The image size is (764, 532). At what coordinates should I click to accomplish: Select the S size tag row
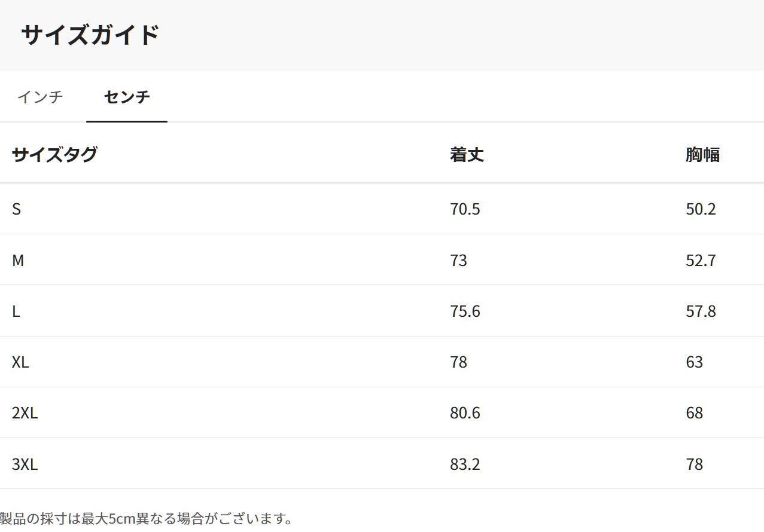[17, 209]
